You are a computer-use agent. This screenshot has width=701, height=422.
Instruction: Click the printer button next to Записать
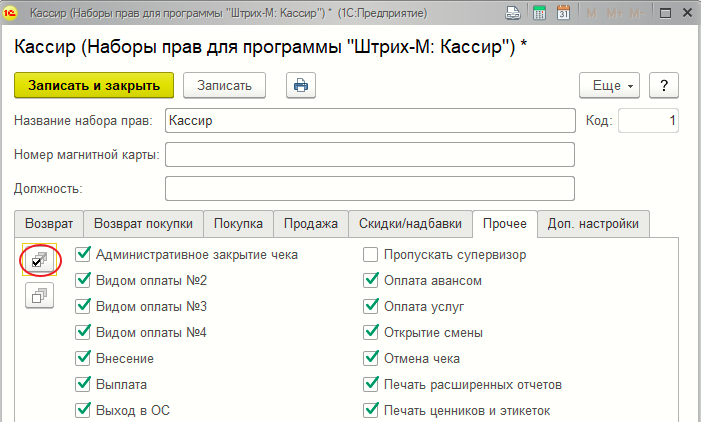tap(299, 85)
